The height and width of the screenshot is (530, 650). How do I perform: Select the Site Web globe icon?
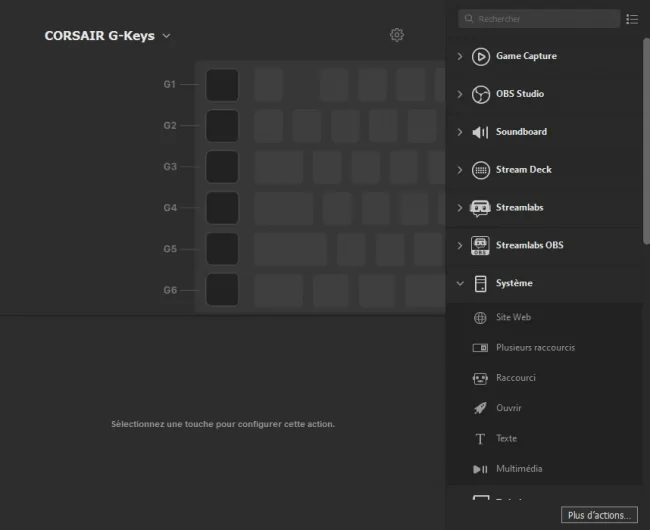480,318
